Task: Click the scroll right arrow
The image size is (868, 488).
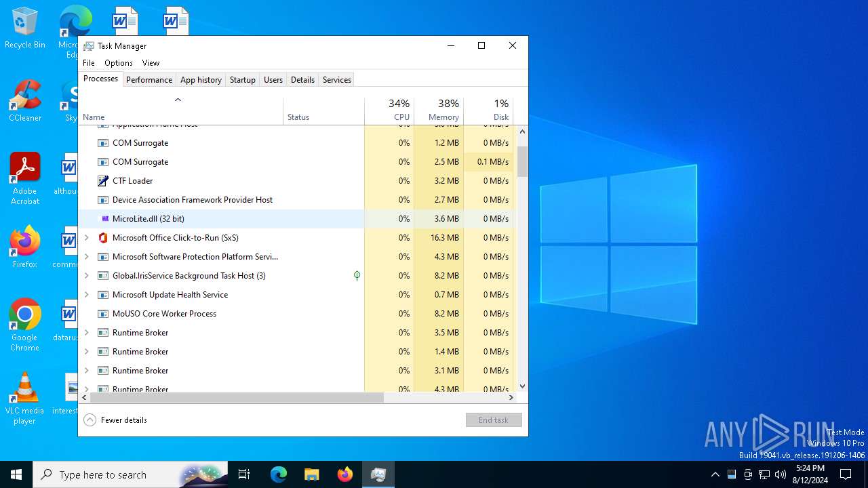Action: (x=512, y=398)
